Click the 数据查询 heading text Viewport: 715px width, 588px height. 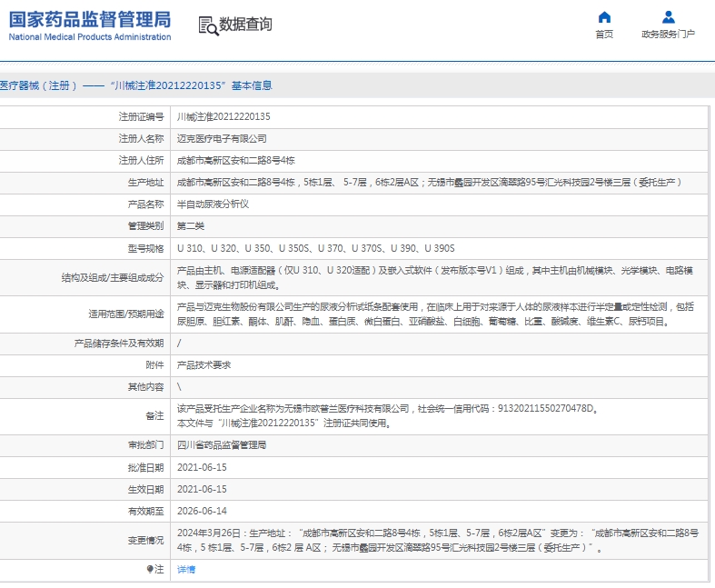(245, 25)
